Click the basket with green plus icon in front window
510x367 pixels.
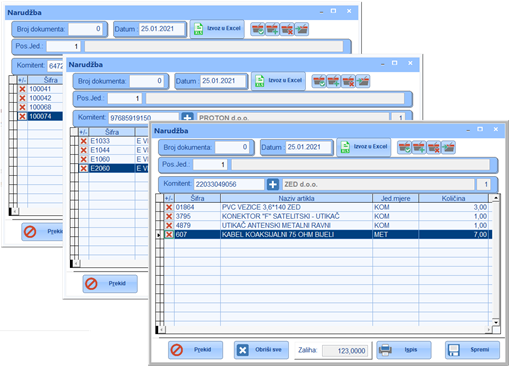(x=419, y=147)
